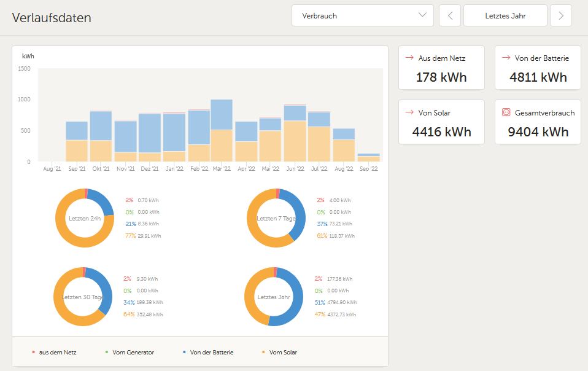
Task: Click the arrow icon on Von der Batterie
Action: tap(506, 58)
